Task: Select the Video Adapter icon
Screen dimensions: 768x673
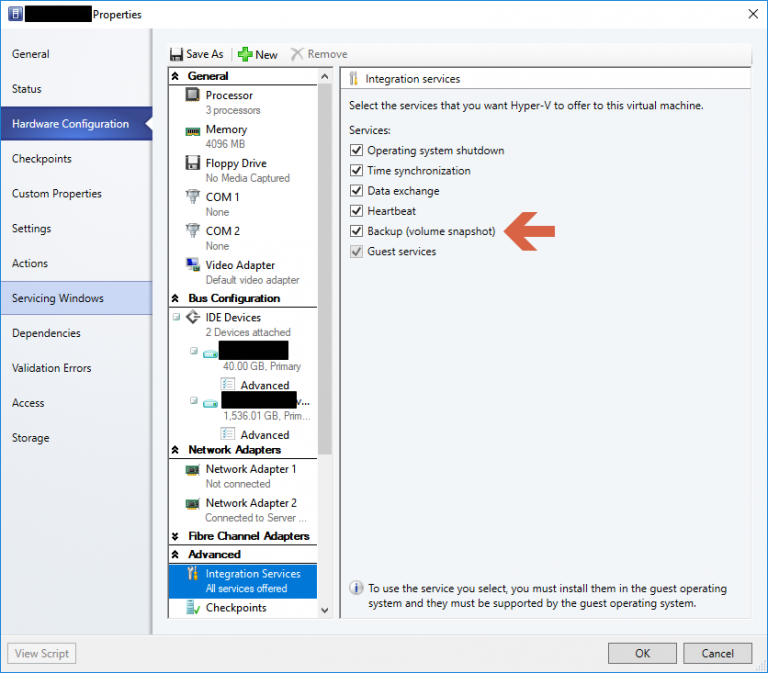Action: click(x=192, y=264)
